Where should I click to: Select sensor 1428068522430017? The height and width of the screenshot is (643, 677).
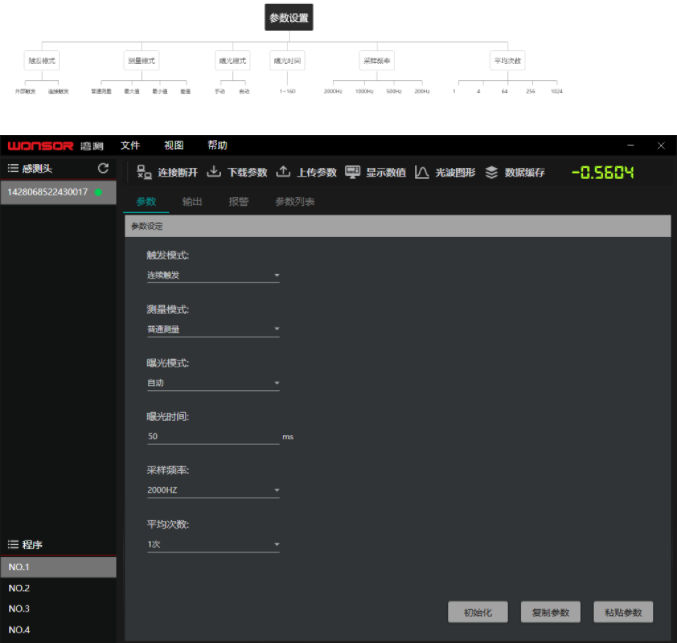pyautogui.click(x=58, y=192)
